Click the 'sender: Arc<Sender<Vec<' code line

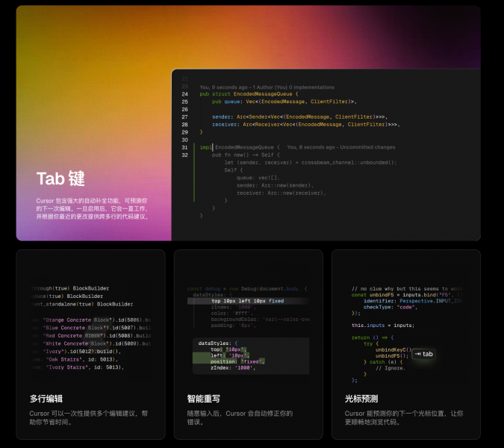(x=299, y=116)
